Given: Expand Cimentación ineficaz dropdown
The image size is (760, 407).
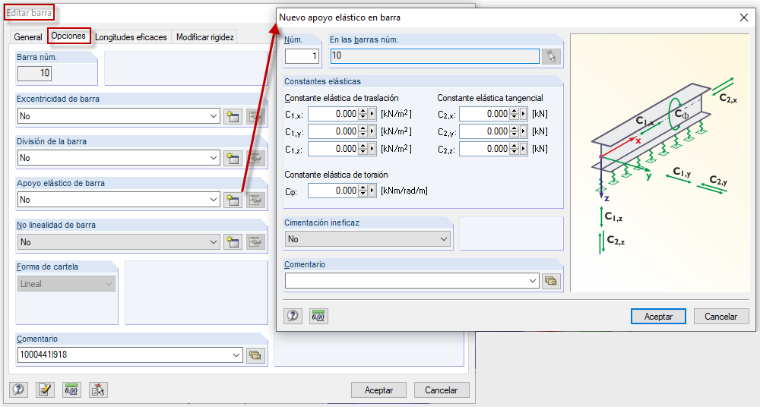Looking at the screenshot, I should click(x=443, y=239).
